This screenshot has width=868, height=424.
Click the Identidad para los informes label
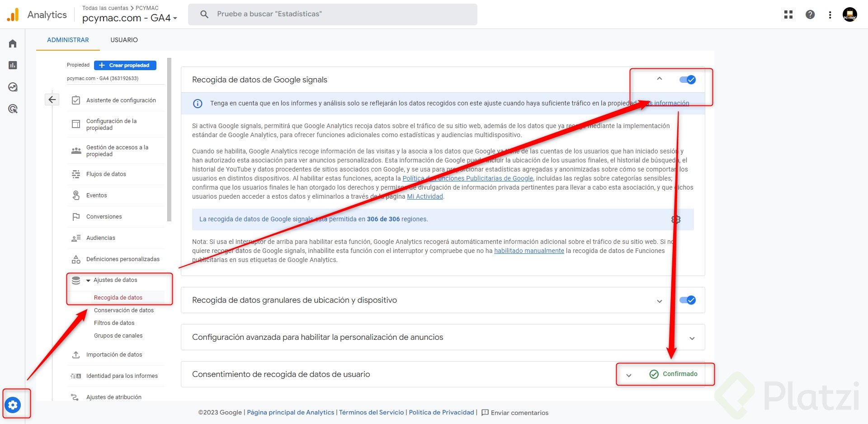tap(122, 376)
